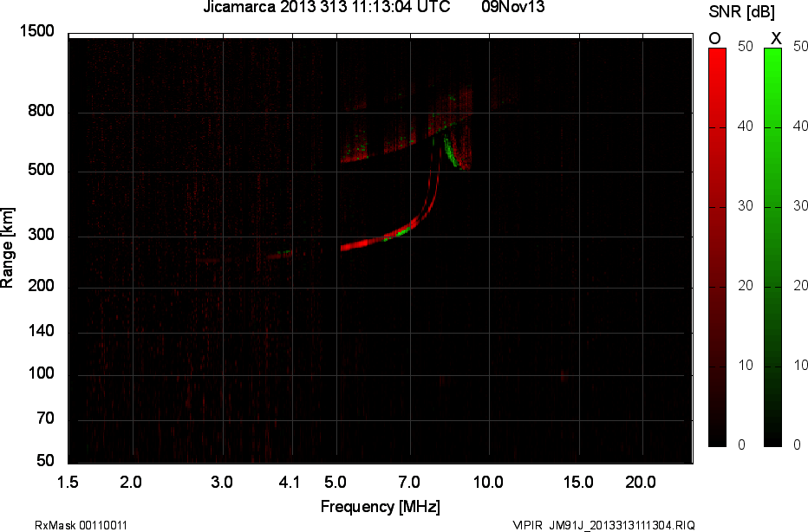Click the 20.0 frequency tick label

pyautogui.click(x=641, y=483)
